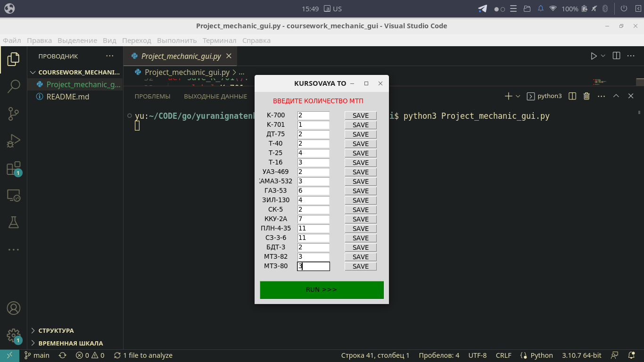Kill the terminal with trash icon
The width and height of the screenshot is (644, 362).
586,96
